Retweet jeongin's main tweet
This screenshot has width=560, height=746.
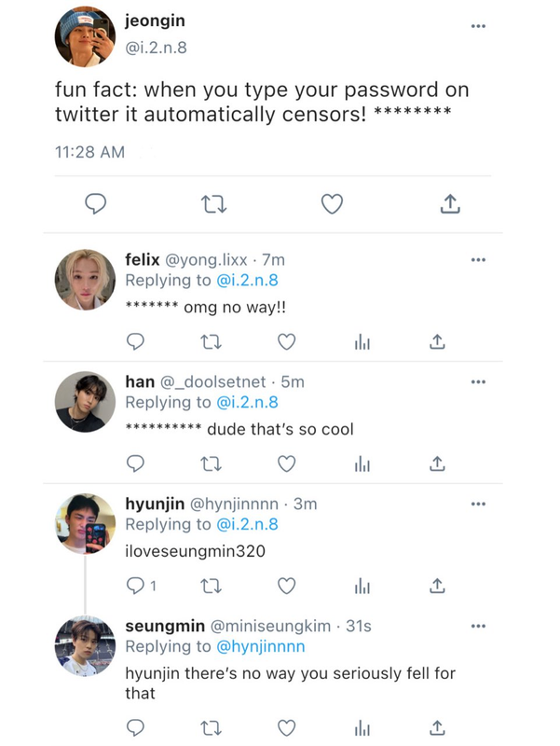pos(213,204)
